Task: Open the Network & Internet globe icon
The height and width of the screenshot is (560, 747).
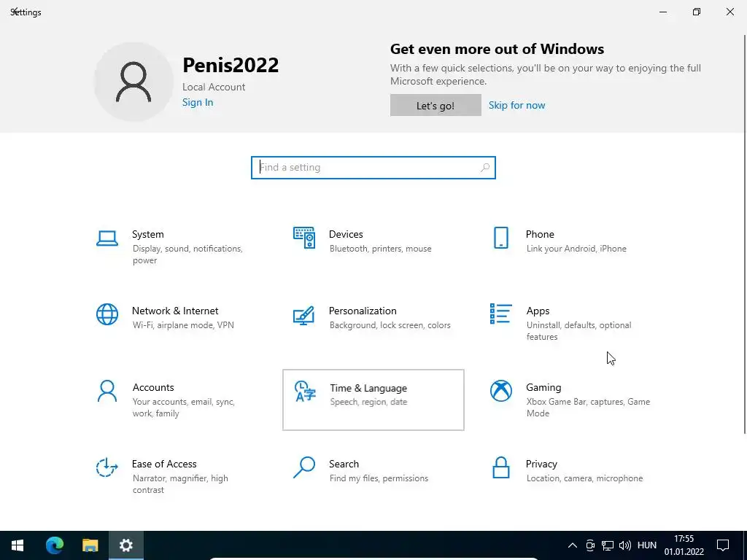Action: click(107, 314)
